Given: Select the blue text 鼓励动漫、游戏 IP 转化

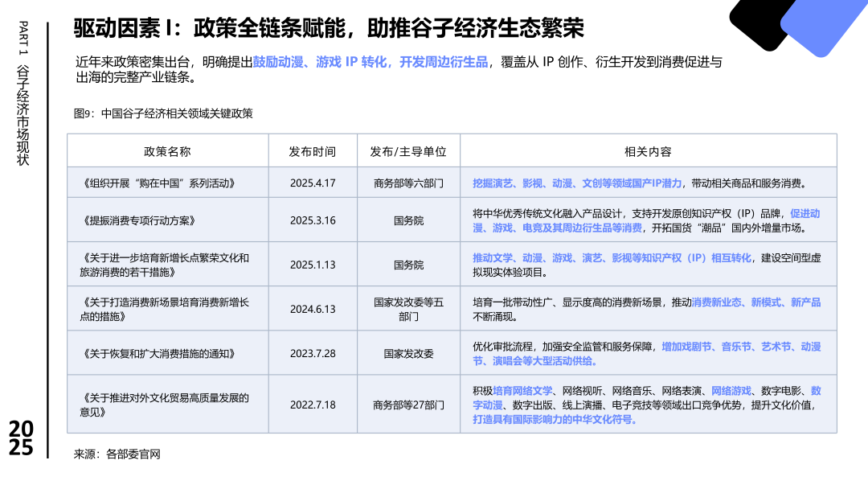Looking at the screenshot, I should [319, 62].
